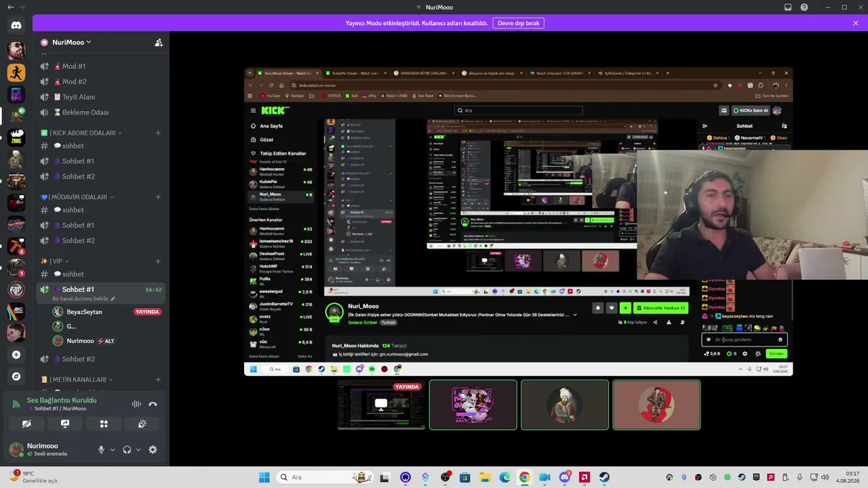Open sohbet text channel under VIP
Screen dimensions: 868x488
[101, 274]
